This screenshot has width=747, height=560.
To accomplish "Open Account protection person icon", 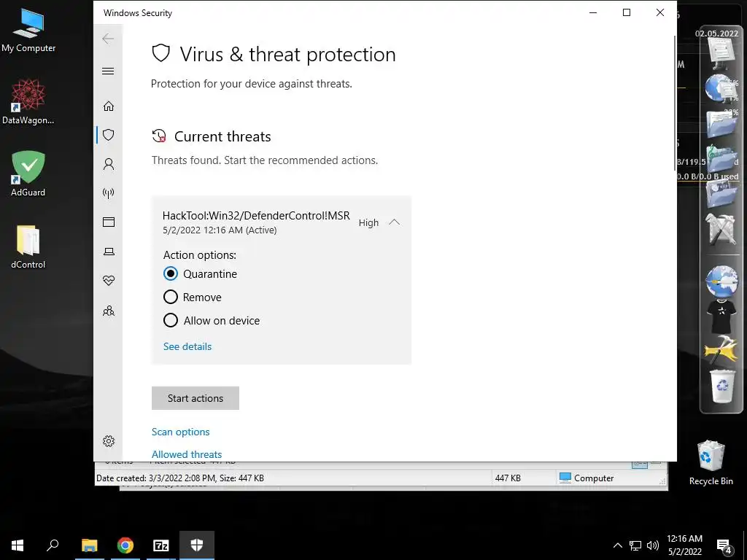I will pyautogui.click(x=109, y=164).
